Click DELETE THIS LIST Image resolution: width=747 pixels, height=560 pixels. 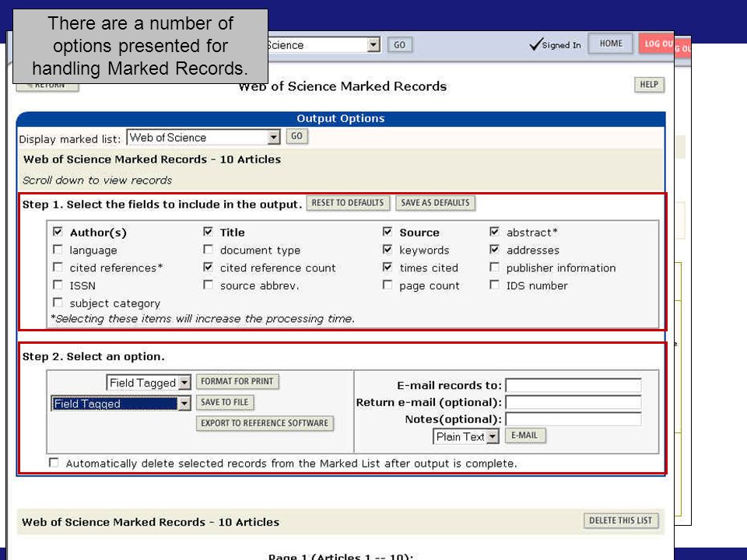click(621, 520)
